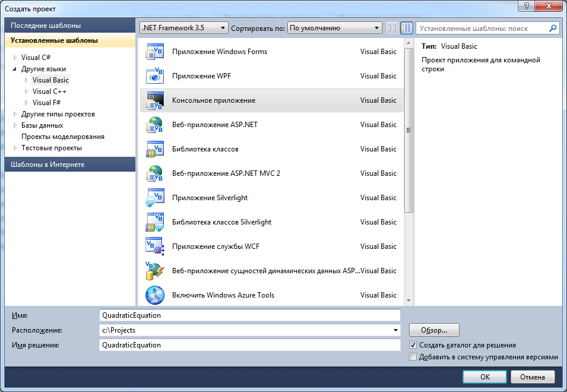
Task: Select 'Приложение службы WCF' template name
Action: point(216,246)
